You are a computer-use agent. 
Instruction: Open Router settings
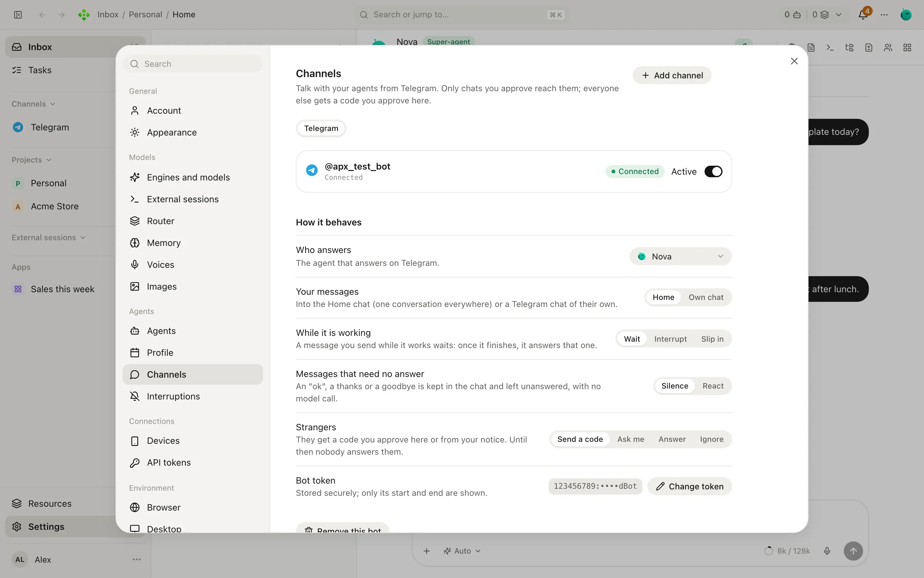[193, 221]
